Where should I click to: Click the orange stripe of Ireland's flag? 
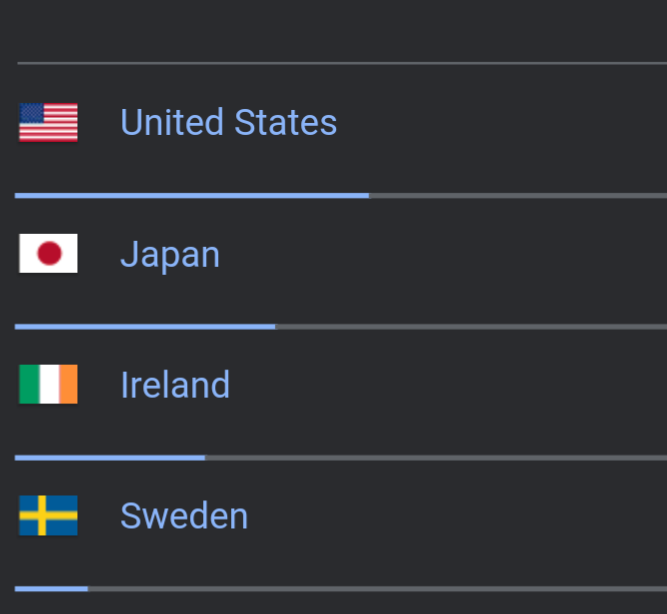[68, 384]
